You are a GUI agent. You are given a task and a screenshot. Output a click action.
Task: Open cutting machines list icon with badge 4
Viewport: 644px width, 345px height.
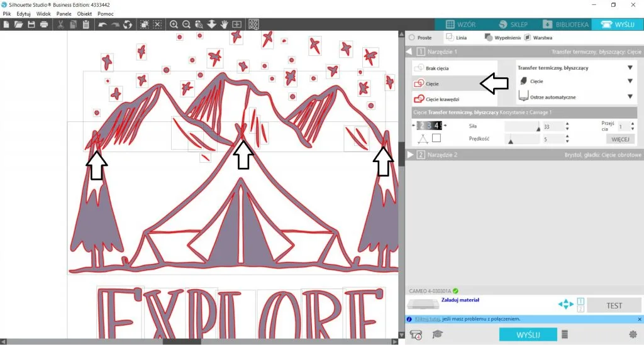point(416,335)
